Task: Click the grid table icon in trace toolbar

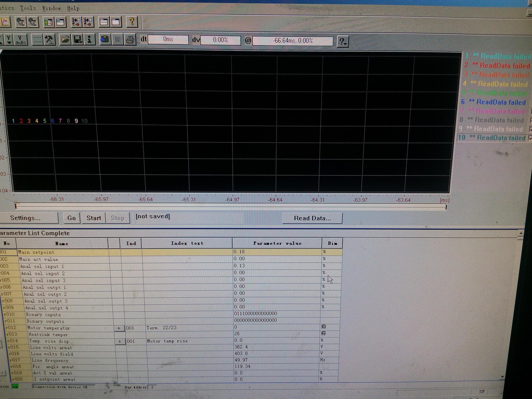Action: click(118, 40)
